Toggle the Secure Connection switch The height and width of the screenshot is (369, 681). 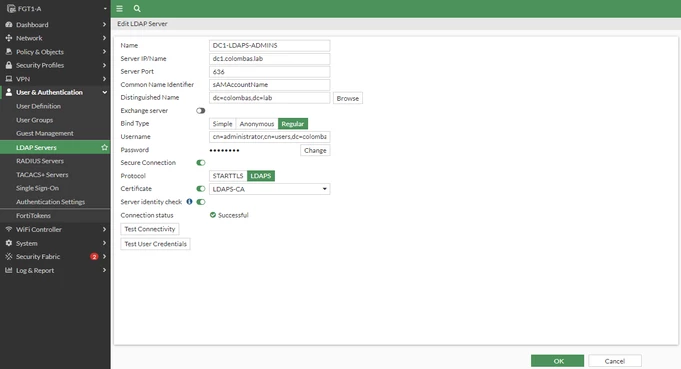201,163
